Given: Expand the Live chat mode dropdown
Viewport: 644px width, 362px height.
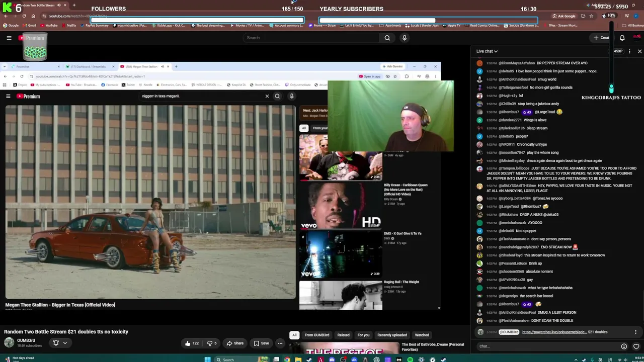Looking at the screenshot, I should pyautogui.click(x=487, y=51).
